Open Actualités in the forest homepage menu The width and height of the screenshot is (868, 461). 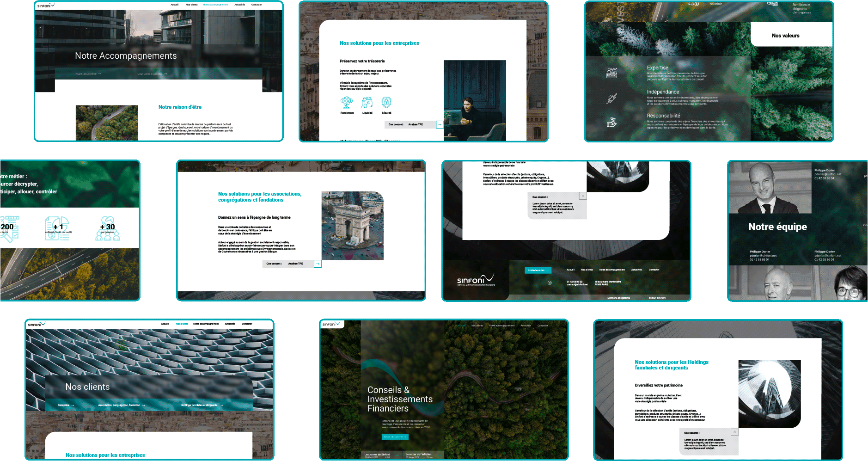click(526, 326)
